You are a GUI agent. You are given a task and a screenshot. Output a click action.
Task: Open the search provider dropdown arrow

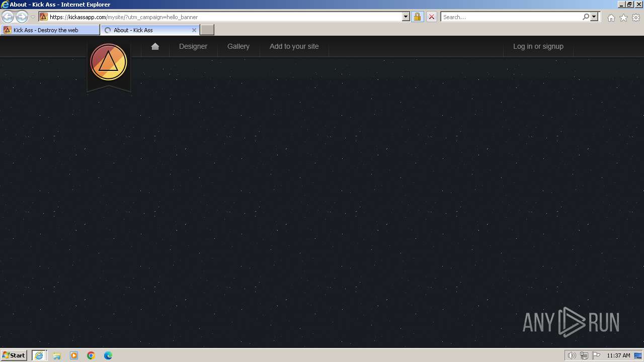pyautogui.click(x=594, y=17)
